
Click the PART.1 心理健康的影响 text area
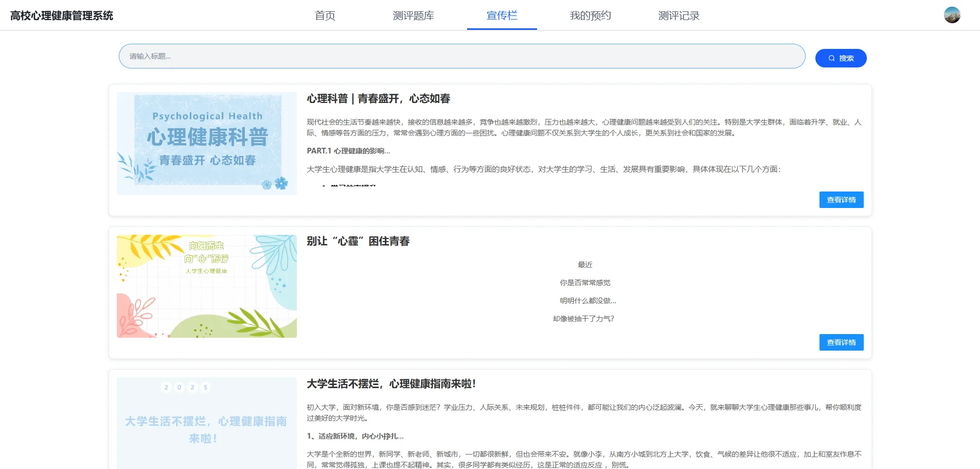[348, 151]
